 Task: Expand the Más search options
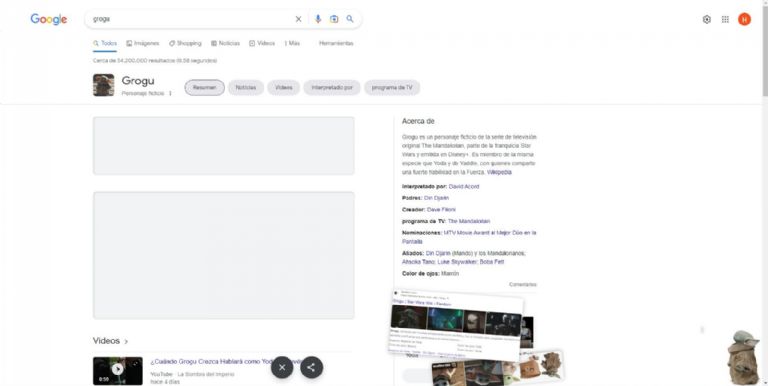click(292, 43)
